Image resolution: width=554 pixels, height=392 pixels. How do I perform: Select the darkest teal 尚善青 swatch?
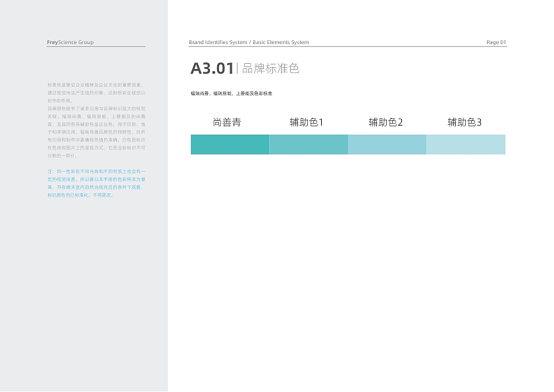(230, 144)
